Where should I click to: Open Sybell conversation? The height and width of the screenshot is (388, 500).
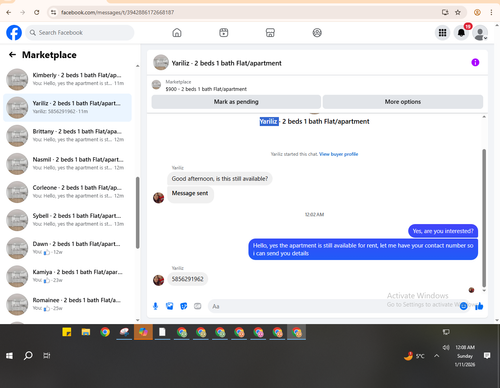click(67, 220)
